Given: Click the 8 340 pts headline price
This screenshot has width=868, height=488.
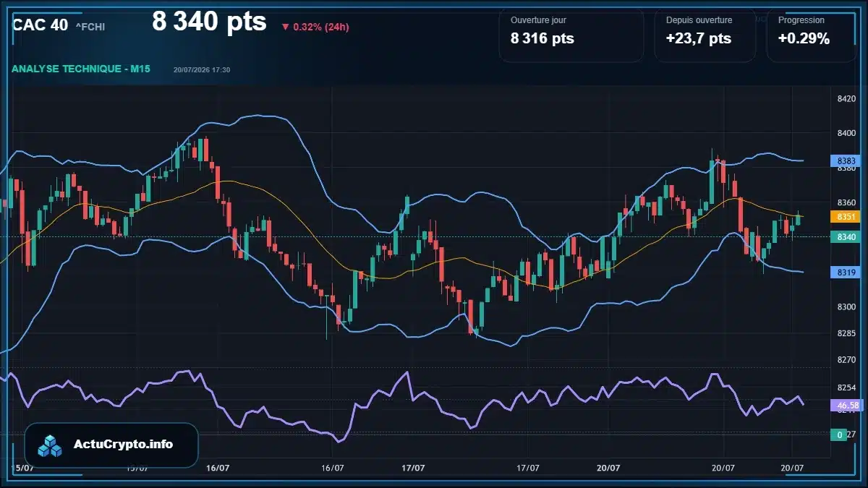Looking at the screenshot, I should (209, 22).
